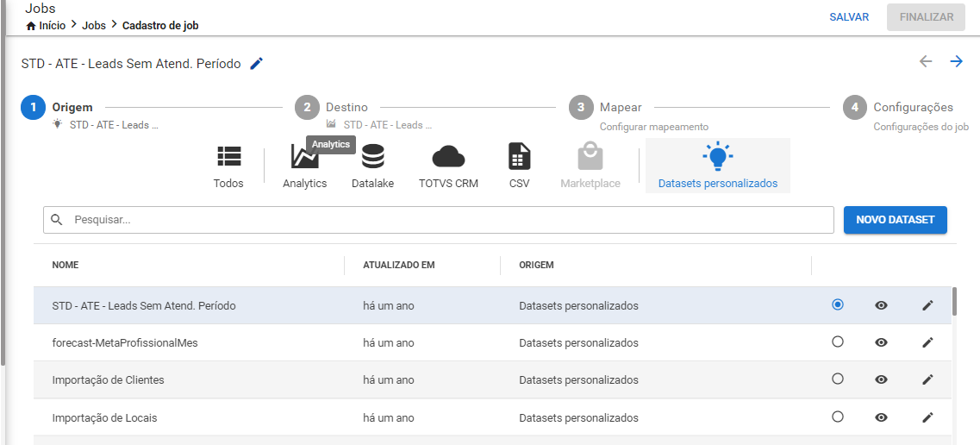Select radio for forecast-MetaProfissionalMes
The width and height of the screenshot is (980, 445).
tap(838, 342)
